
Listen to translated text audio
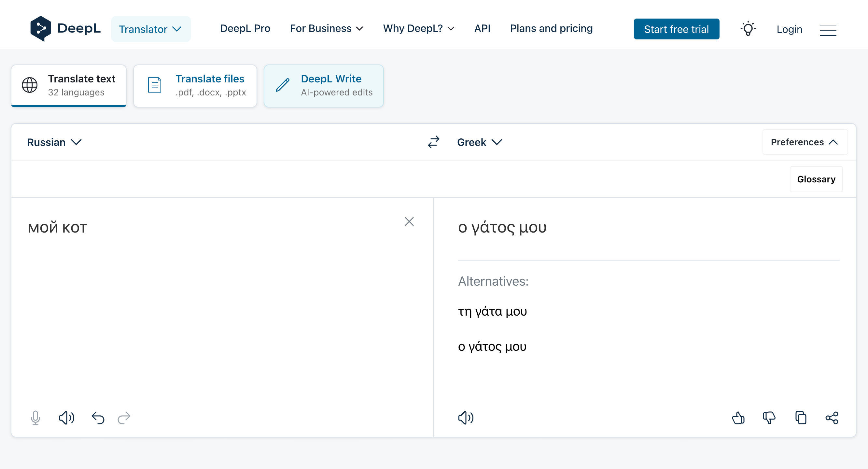click(466, 418)
